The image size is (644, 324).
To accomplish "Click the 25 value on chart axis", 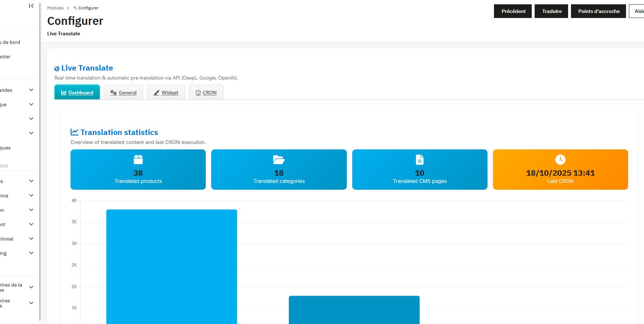I will coord(74,265).
